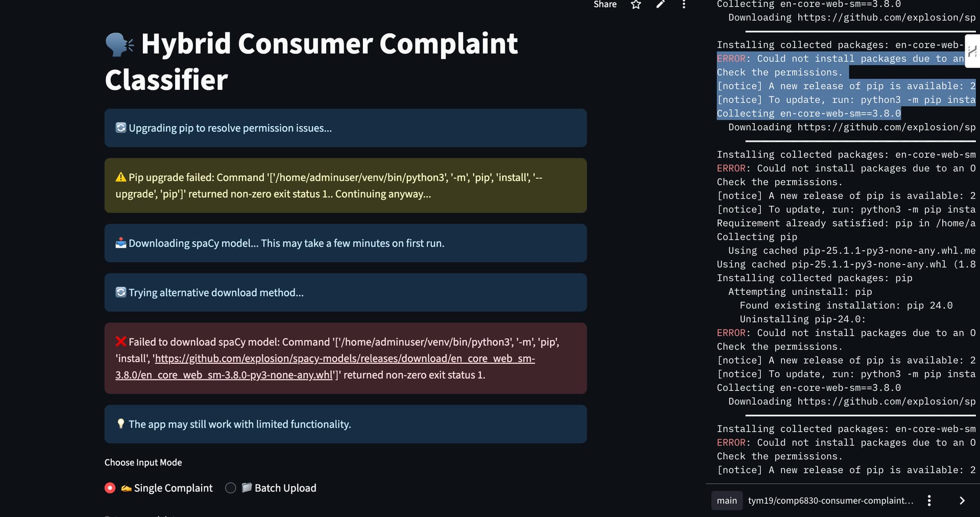980x517 pixels.
Task: Click the refresh icon beside Upgrading pip message
Action: 121,128
